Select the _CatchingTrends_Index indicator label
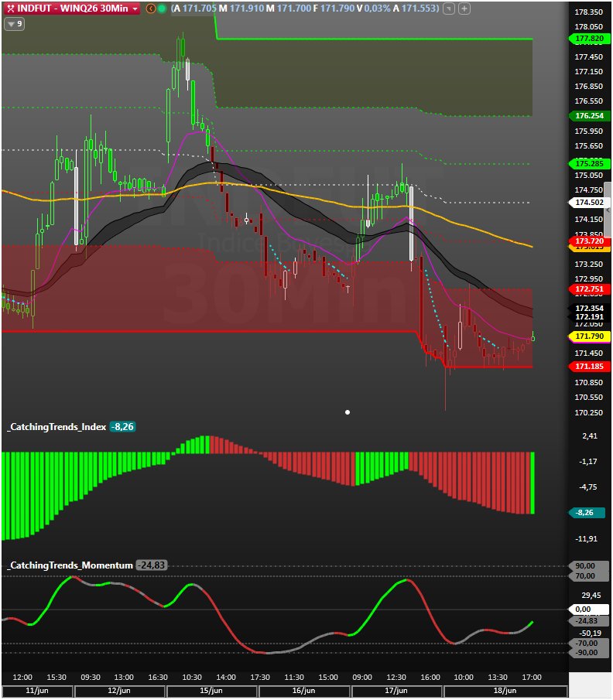 pyautogui.click(x=57, y=427)
